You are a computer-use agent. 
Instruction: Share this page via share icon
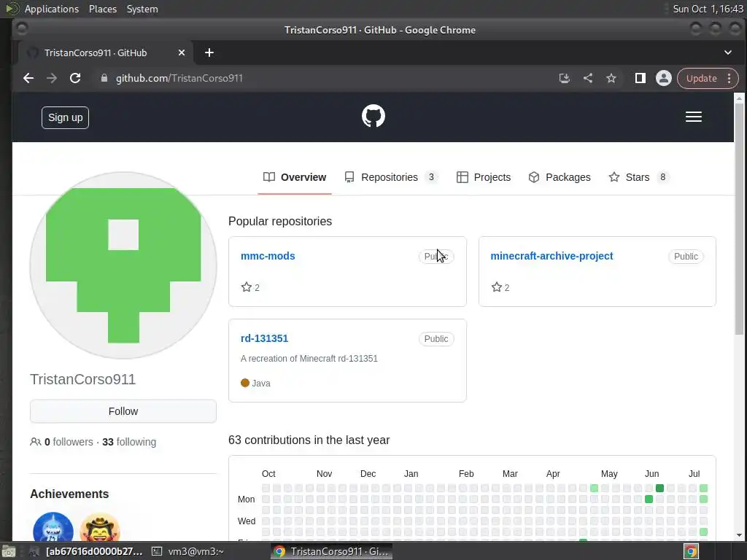(588, 78)
